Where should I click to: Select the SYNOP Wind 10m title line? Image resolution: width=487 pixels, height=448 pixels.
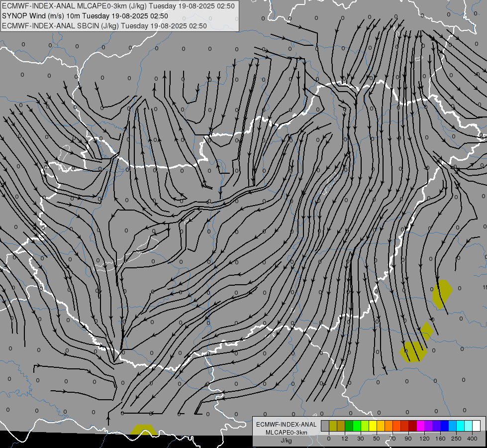pyautogui.click(x=85, y=16)
